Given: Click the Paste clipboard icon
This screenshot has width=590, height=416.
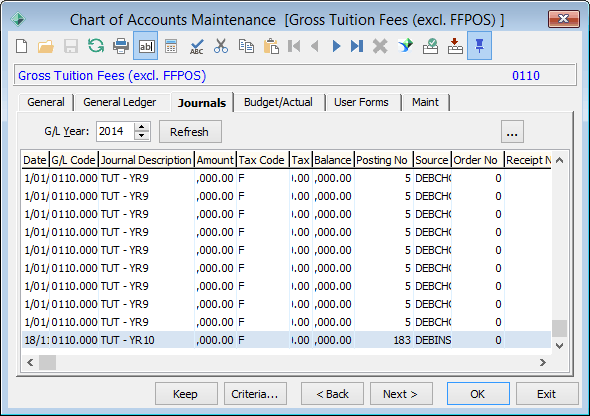Looking at the screenshot, I should [271, 46].
